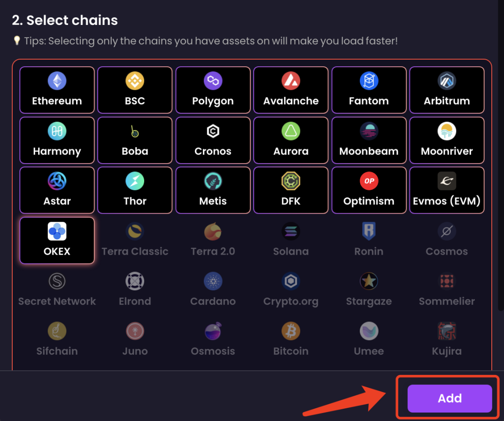Click the BSC chain logo
504x421 pixels.
[135, 81]
